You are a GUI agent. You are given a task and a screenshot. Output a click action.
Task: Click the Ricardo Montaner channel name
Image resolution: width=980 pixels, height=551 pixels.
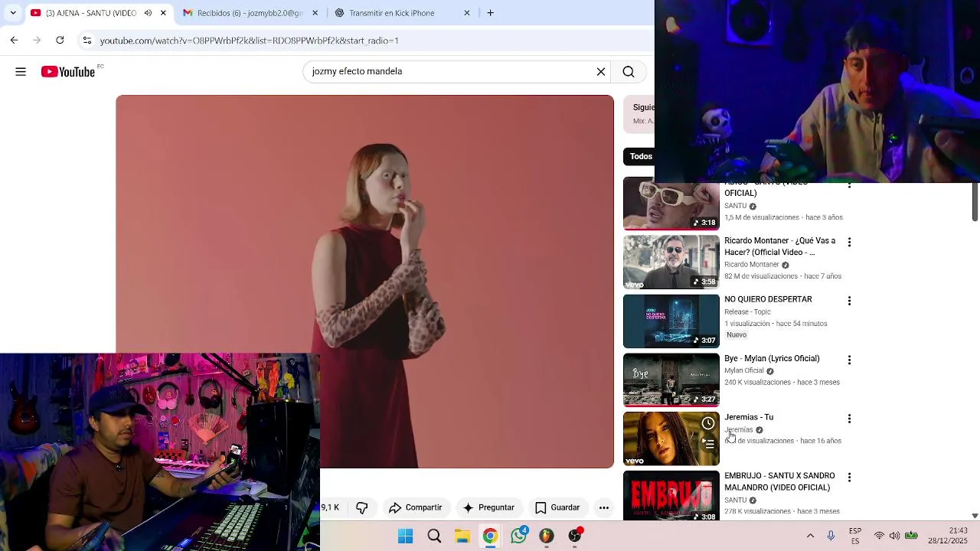click(x=752, y=265)
